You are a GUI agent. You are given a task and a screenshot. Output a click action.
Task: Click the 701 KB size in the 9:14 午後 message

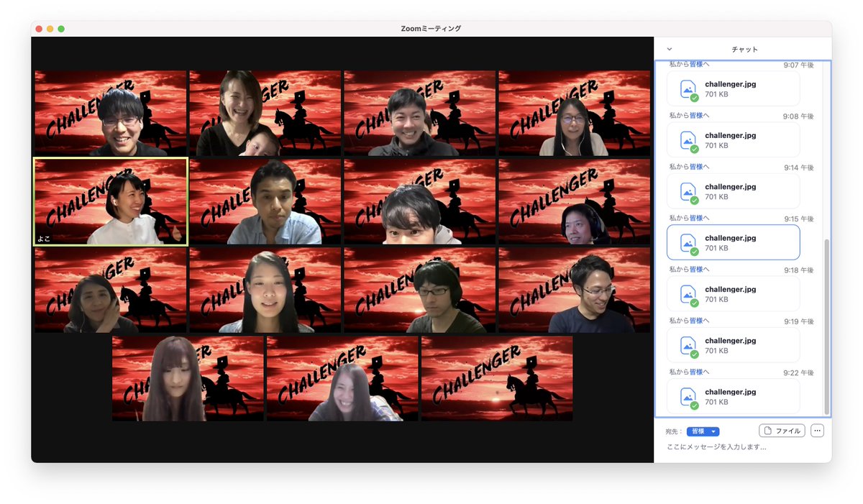pyautogui.click(x=716, y=197)
